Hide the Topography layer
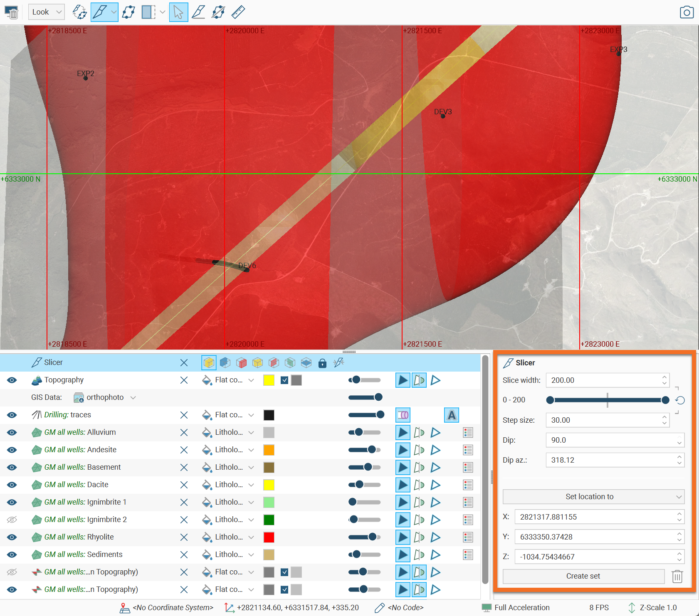 [12, 380]
